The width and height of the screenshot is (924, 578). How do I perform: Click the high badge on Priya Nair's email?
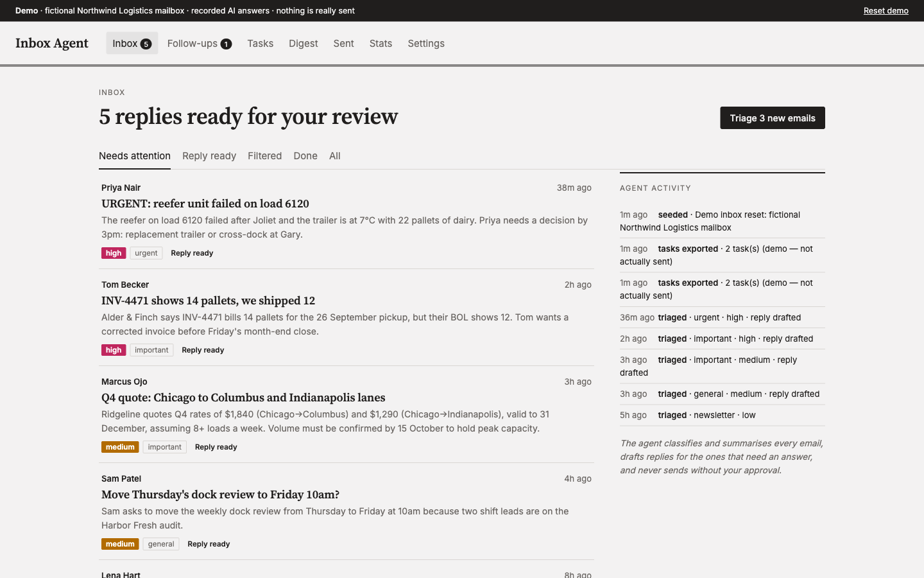[x=114, y=253]
